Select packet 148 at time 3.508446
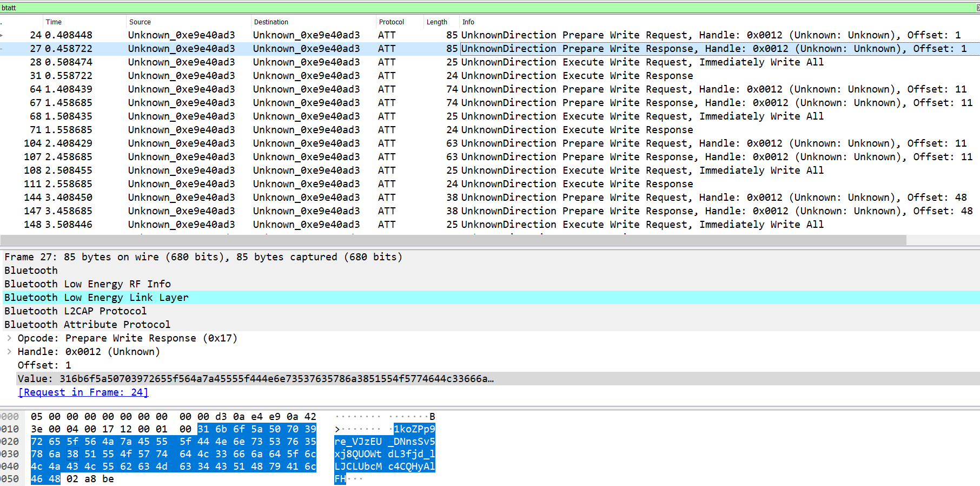 (490, 225)
